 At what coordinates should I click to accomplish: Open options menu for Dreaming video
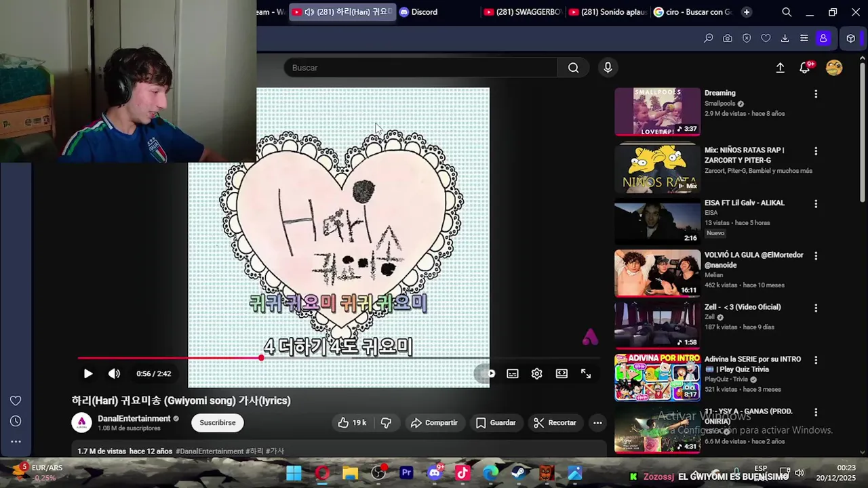point(816,94)
